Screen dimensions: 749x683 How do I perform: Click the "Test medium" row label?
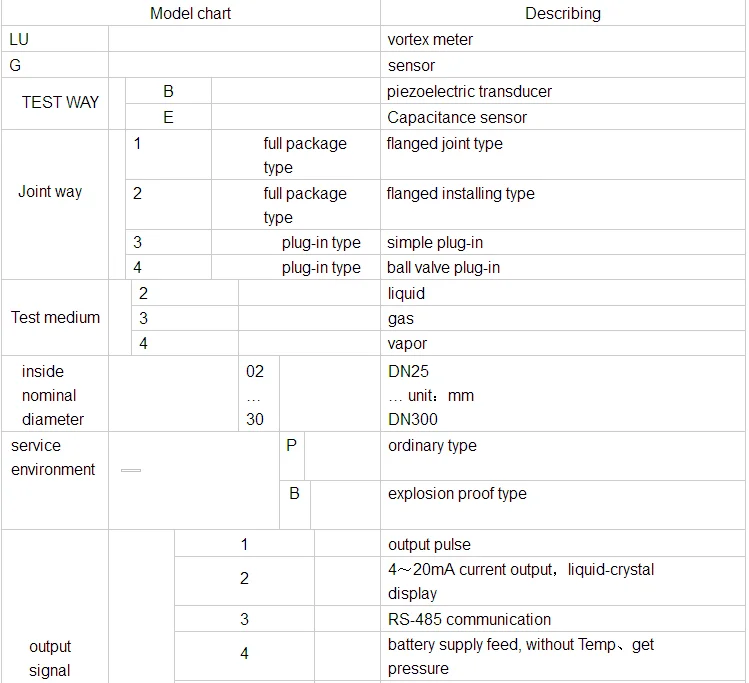pos(55,318)
